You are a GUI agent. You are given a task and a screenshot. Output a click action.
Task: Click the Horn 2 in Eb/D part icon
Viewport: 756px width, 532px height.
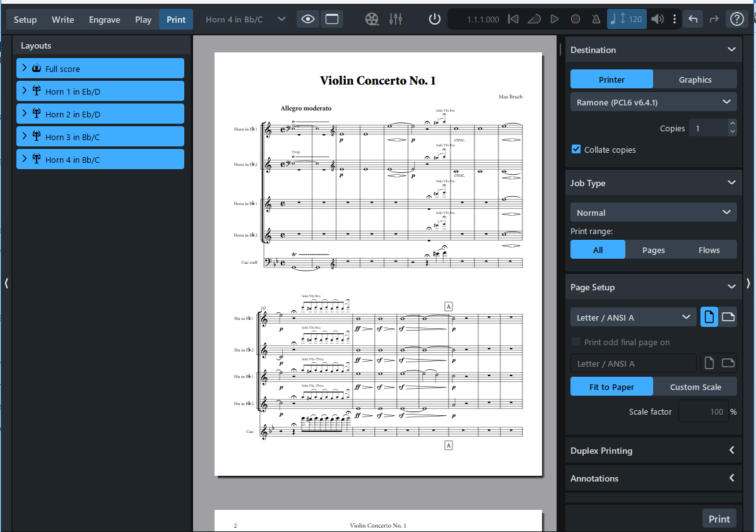point(37,114)
